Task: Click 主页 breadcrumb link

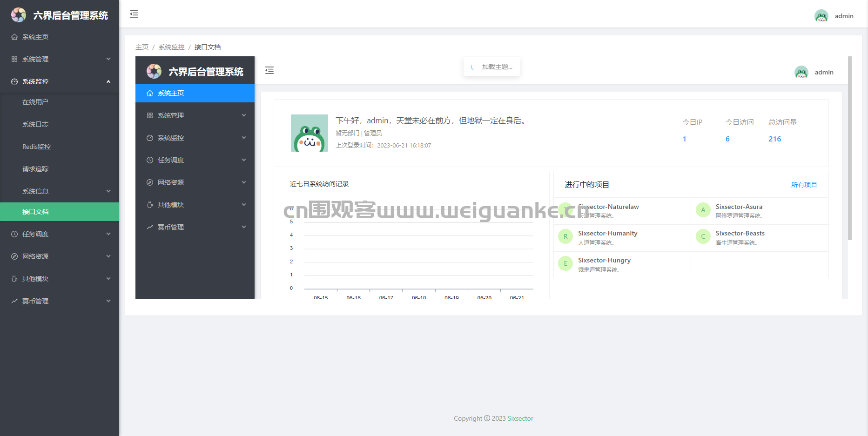Action: coord(142,47)
